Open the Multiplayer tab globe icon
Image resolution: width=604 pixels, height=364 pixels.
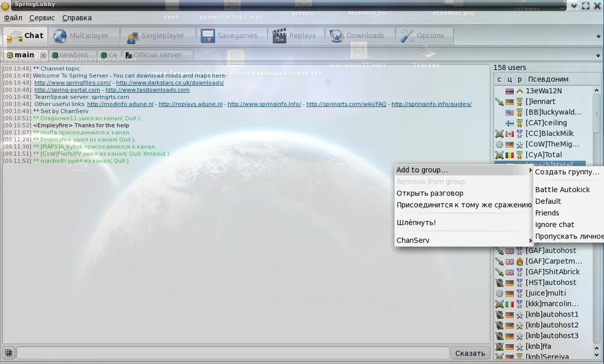(60, 36)
